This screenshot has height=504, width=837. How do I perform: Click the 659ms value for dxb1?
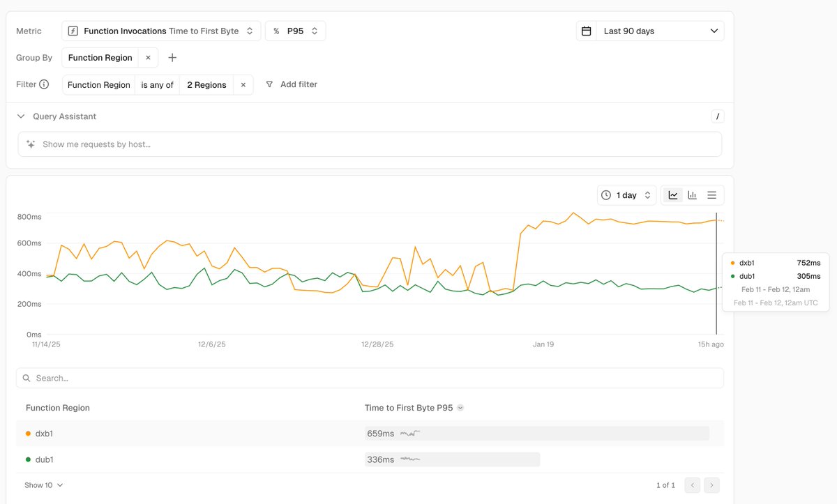pyautogui.click(x=380, y=434)
